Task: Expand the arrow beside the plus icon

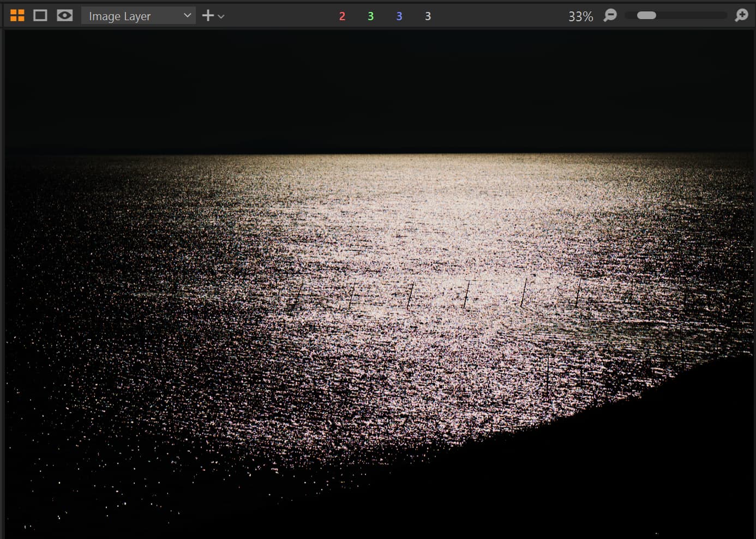Action: (221, 17)
